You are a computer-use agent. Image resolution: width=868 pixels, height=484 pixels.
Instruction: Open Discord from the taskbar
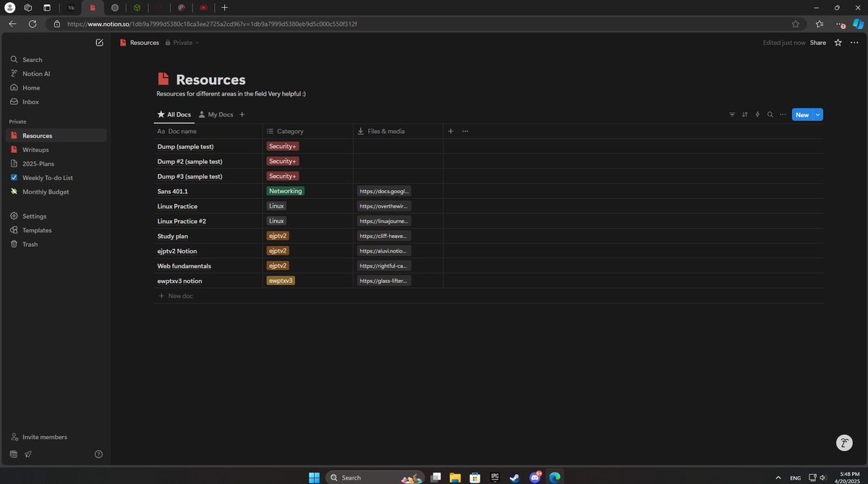pos(535,477)
